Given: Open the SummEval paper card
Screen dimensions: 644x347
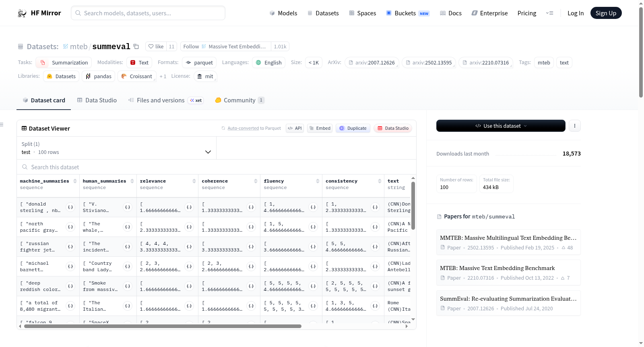Looking at the screenshot, I should 508,303.
